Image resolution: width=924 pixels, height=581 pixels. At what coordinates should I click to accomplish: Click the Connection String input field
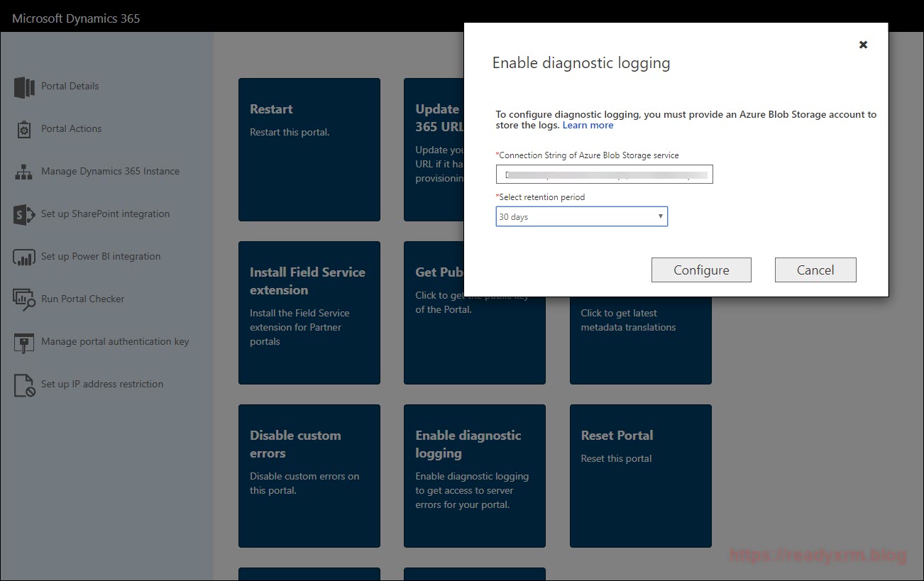point(604,175)
